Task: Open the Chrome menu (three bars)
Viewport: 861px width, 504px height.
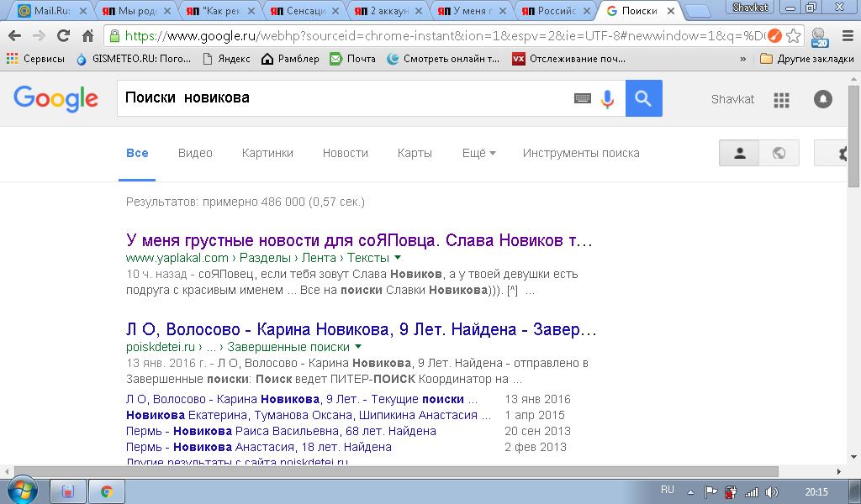Action: (848, 36)
